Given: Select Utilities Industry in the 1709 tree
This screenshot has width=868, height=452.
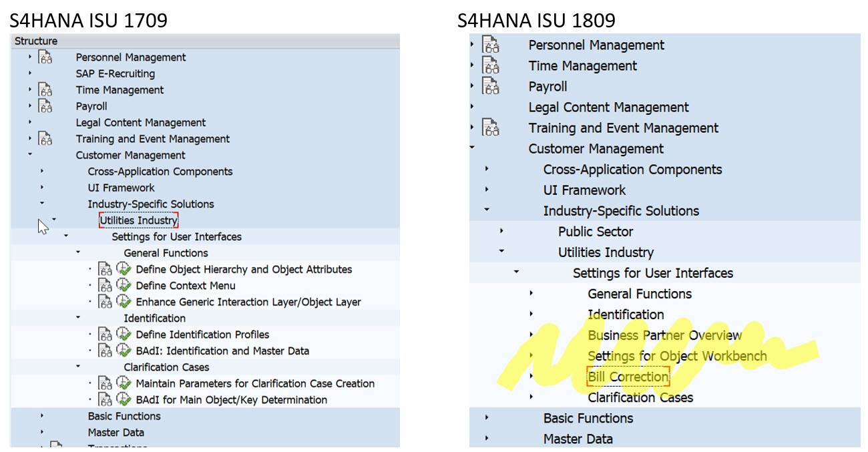Looking at the screenshot, I should 138,220.
